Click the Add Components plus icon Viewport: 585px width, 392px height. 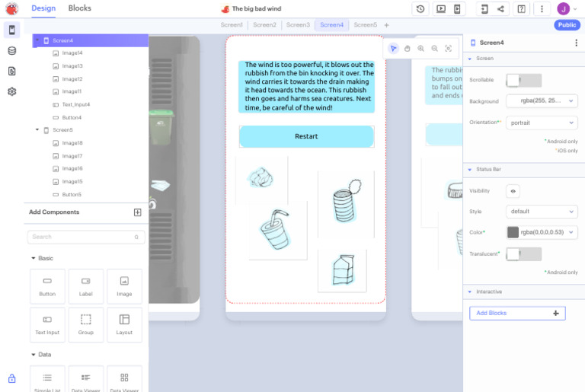pyautogui.click(x=137, y=212)
